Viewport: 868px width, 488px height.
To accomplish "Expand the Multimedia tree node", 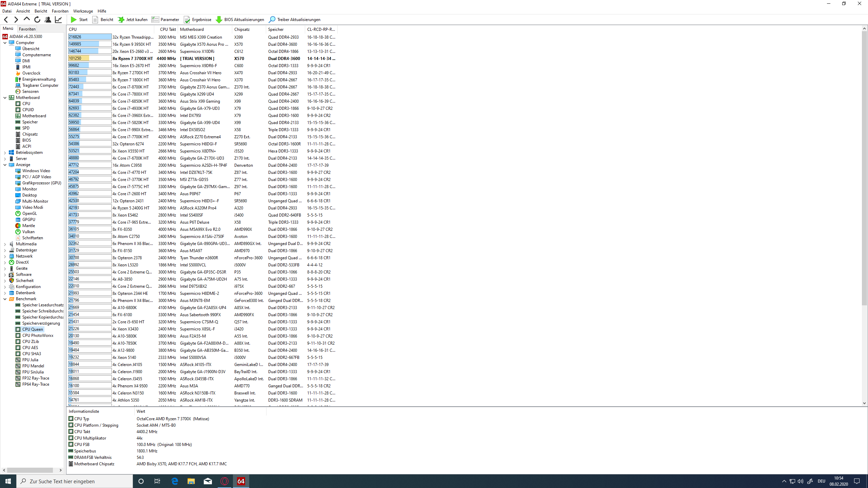I will point(5,244).
